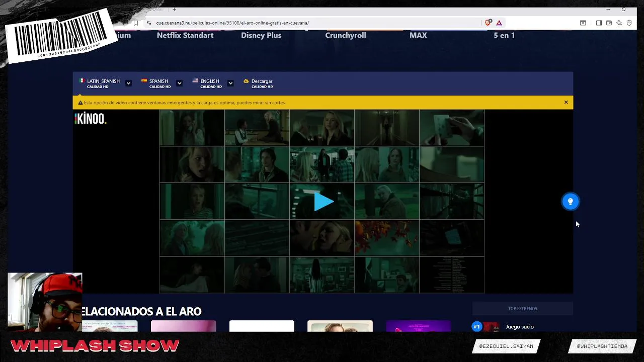Open Leo AI sparkle icon
The image size is (644, 362).
(x=619, y=23)
